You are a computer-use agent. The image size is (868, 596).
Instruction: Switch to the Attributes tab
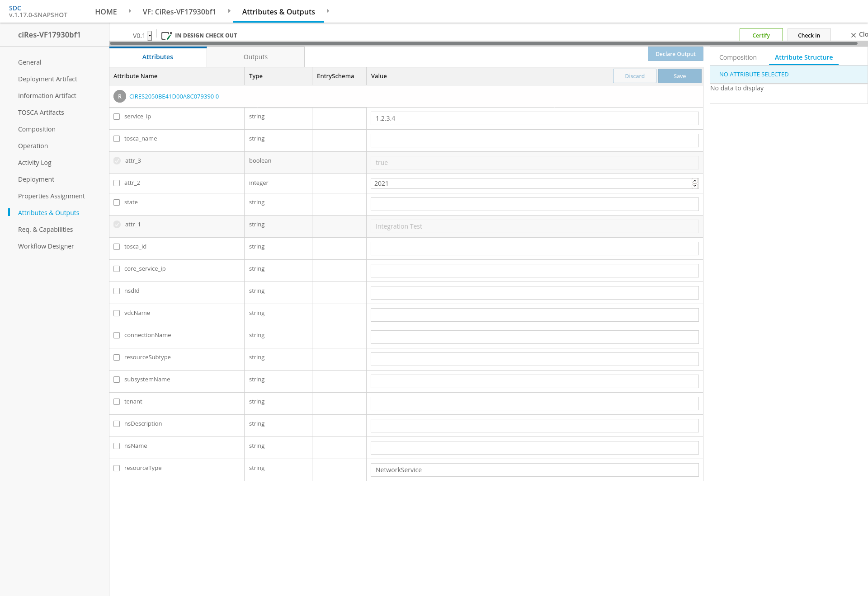point(158,57)
